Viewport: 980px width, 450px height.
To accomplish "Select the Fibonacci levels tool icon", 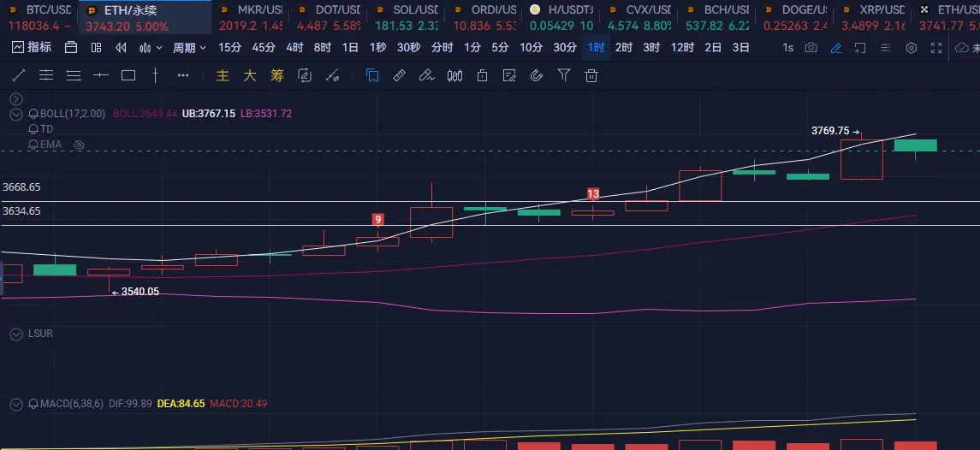I will click(x=46, y=75).
